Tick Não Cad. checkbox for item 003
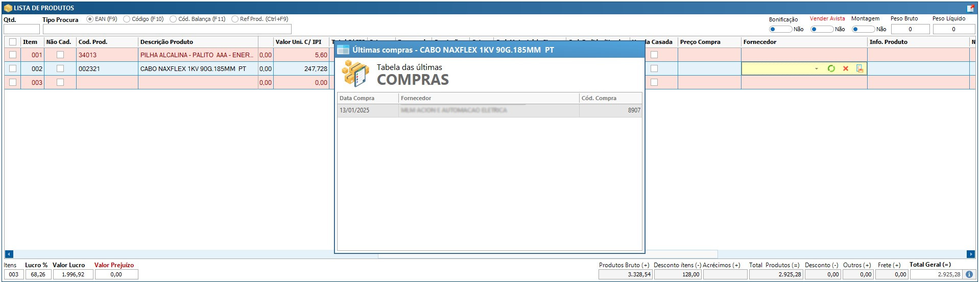Image resolution: width=980 pixels, height=282 pixels. 60,82
